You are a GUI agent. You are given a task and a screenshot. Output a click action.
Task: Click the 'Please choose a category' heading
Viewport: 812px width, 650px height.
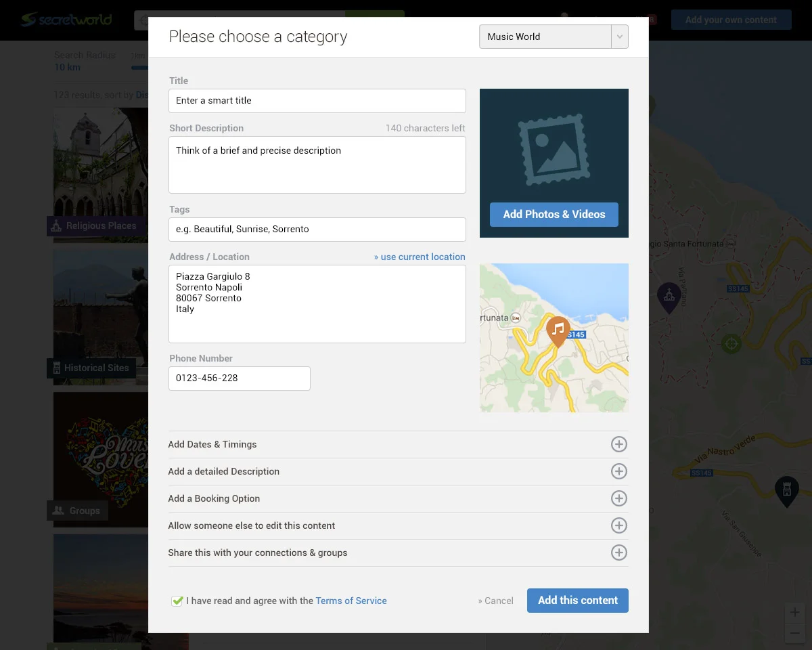coord(258,37)
